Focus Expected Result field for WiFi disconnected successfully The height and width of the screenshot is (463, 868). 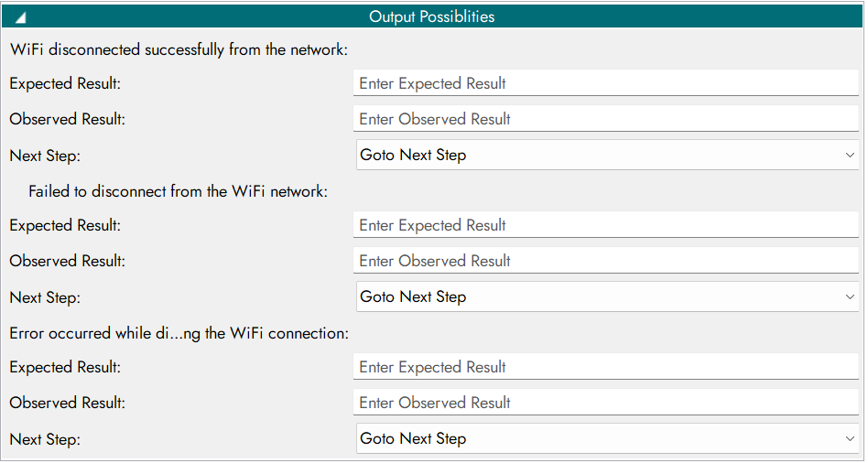606,83
